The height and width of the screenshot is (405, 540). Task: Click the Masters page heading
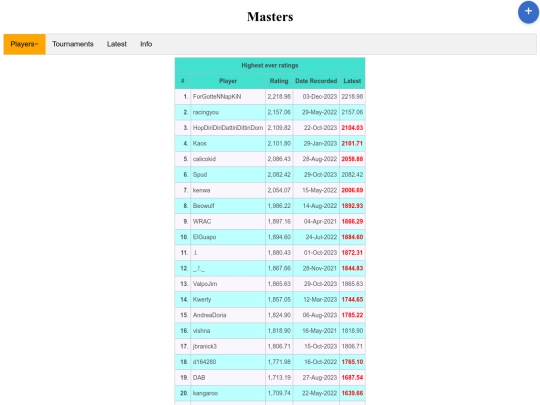pyautogui.click(x=270, y=17)
